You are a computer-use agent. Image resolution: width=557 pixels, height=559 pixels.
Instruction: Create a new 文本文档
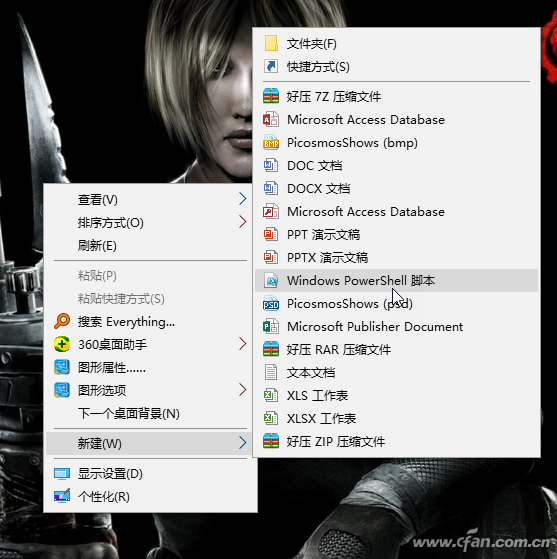[397, 373]
